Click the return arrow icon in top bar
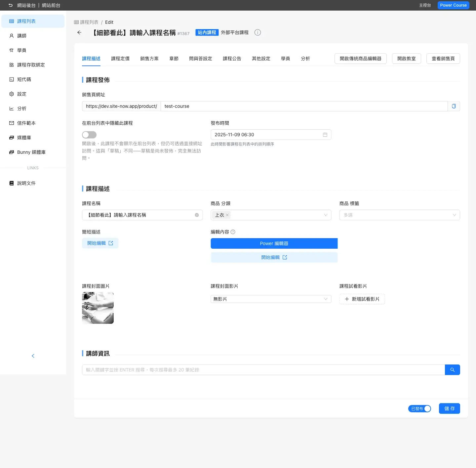The width and height of the screenshot is (476, 468). [x=11, y=5]
